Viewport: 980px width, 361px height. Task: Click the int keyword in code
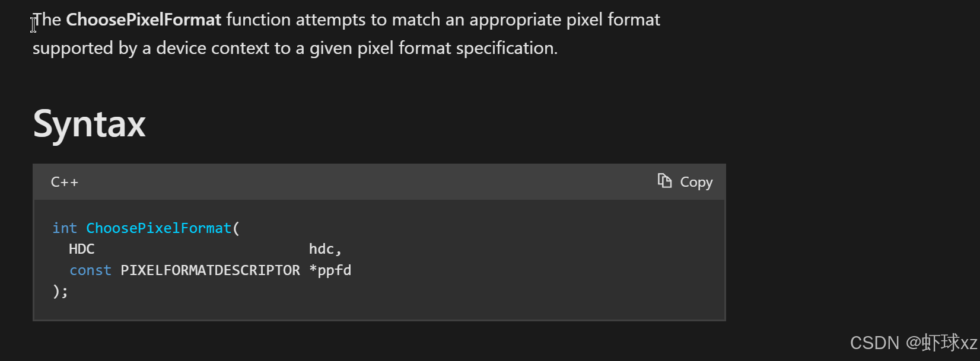point(65,228)
